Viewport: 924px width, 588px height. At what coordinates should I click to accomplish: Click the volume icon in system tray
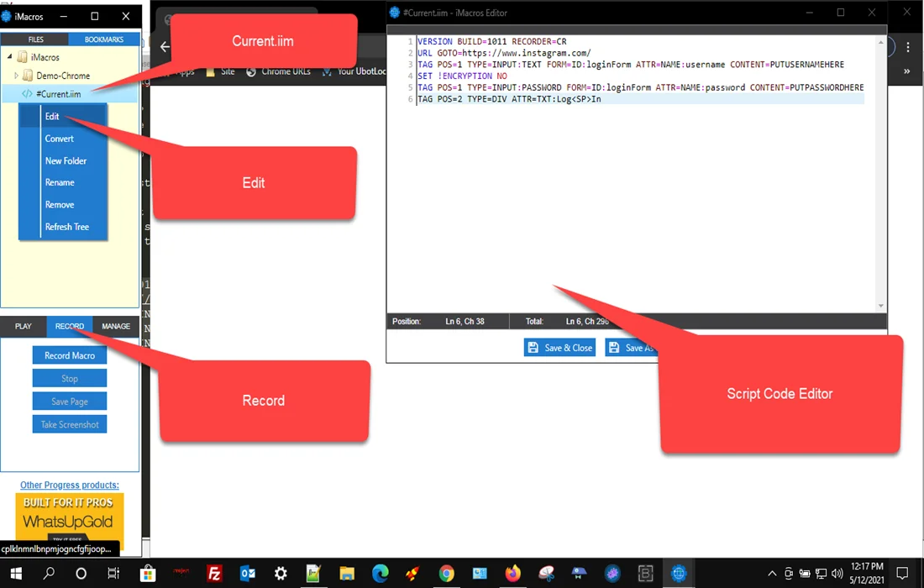click(837, 573)
